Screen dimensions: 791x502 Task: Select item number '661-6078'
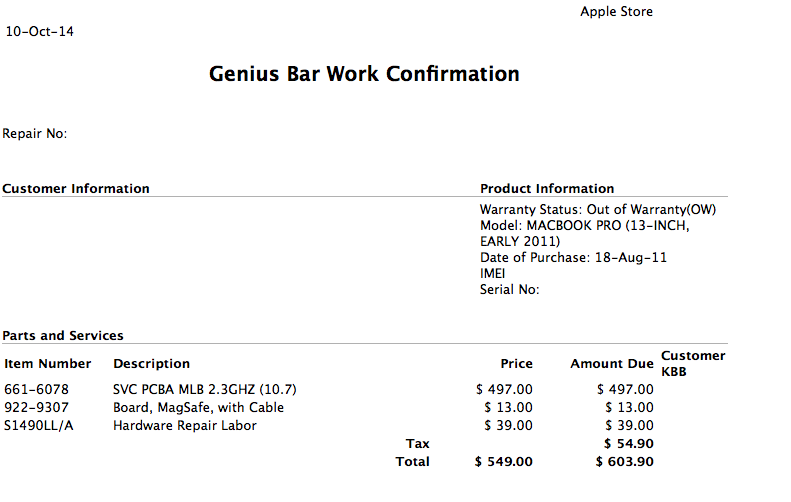tap(36, 389)
